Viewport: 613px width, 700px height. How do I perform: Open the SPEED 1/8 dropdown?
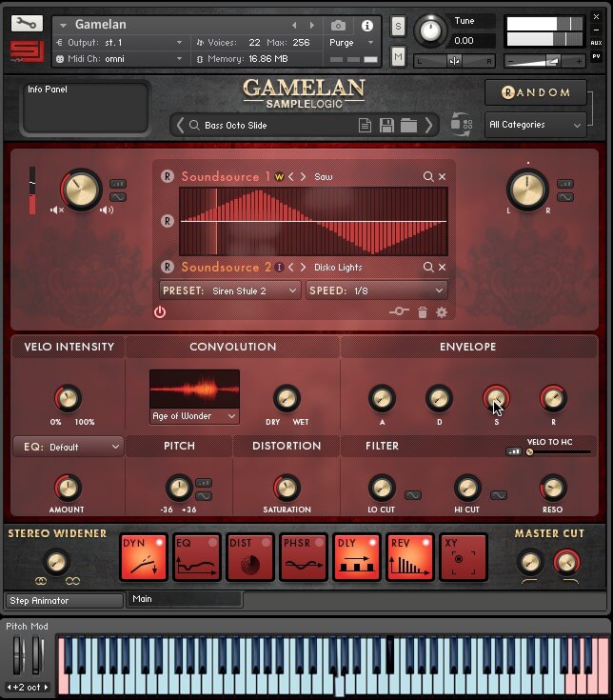point(376,290)
